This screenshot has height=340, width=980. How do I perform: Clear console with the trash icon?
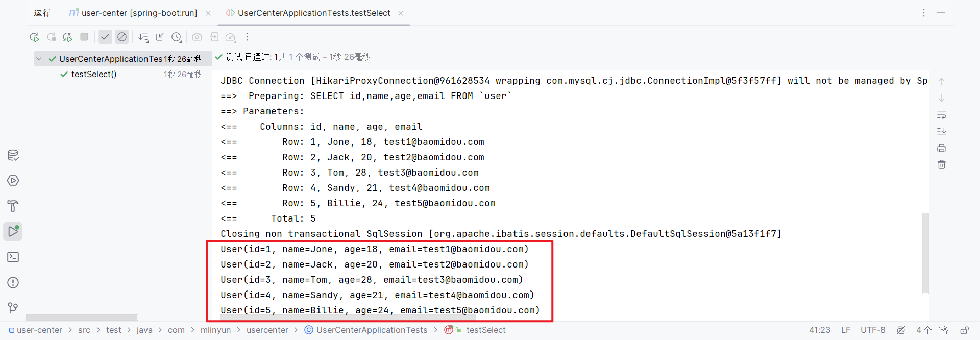coord(942,164)
